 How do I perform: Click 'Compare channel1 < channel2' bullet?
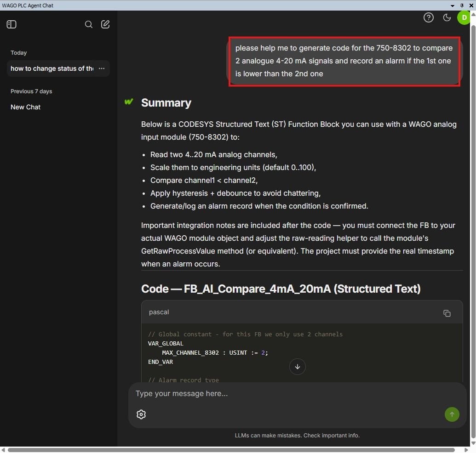pos(204,181)
